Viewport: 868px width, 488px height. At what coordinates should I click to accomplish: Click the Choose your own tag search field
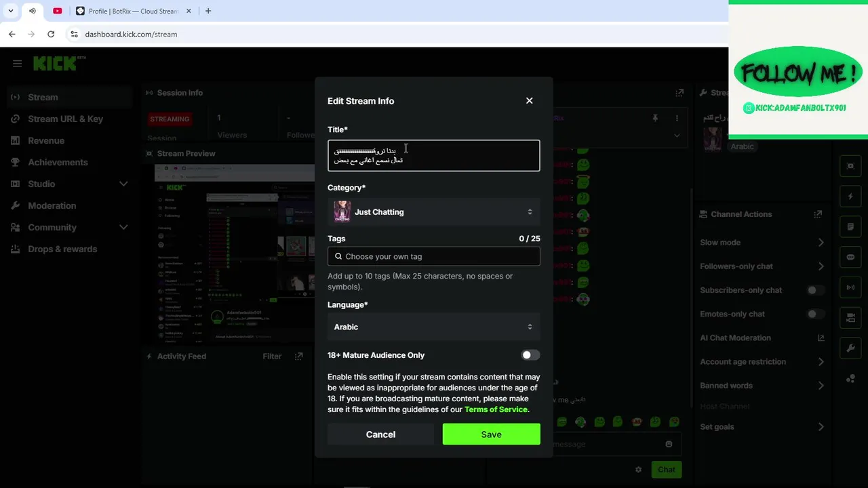434,256
